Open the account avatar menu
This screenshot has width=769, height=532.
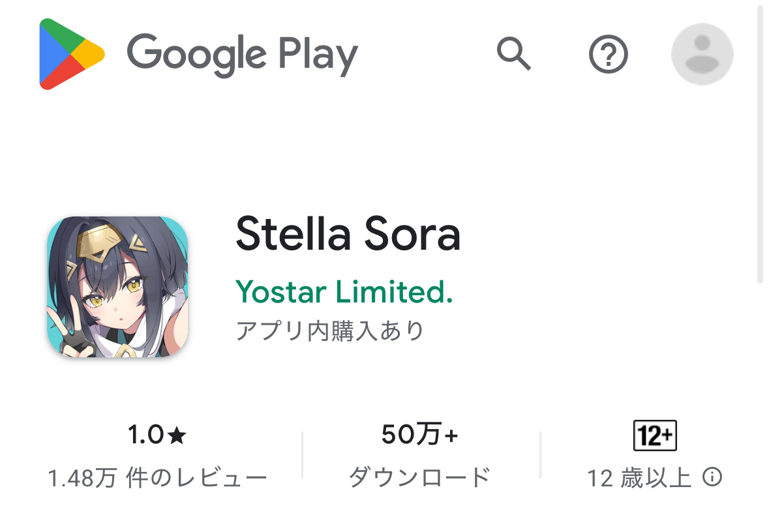(702, 54)
